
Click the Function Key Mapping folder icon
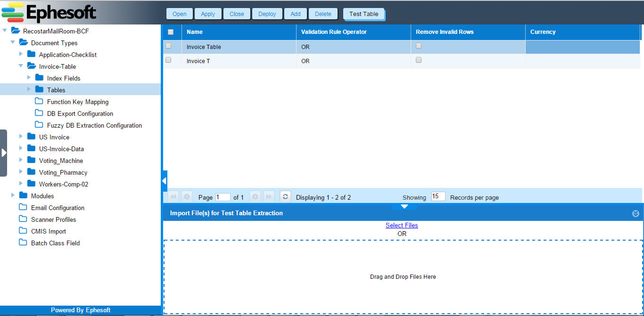(39, 102)
